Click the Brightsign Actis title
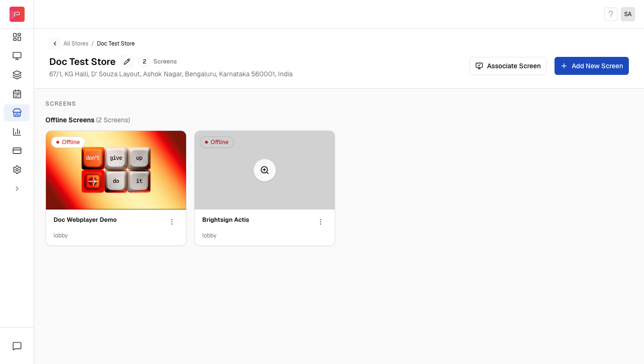This screenshot has height=364, width=644. [x=225, y=220]
